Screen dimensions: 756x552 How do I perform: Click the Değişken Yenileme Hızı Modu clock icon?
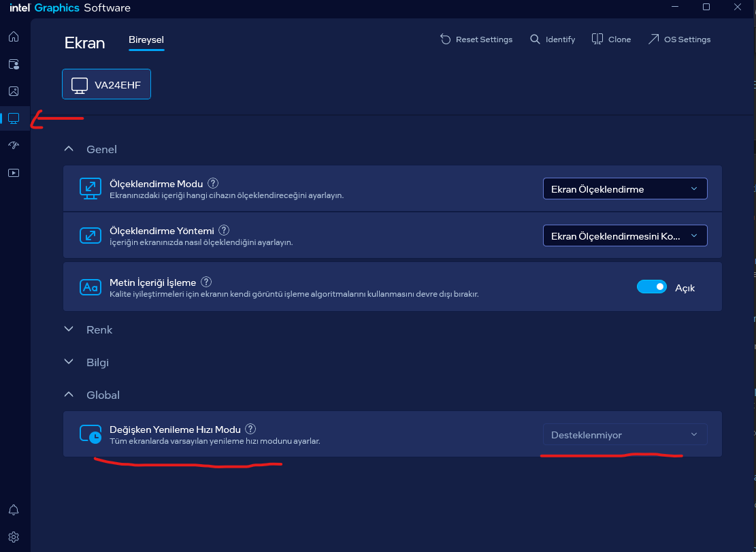pyautogui.click(x=91, y=434)
